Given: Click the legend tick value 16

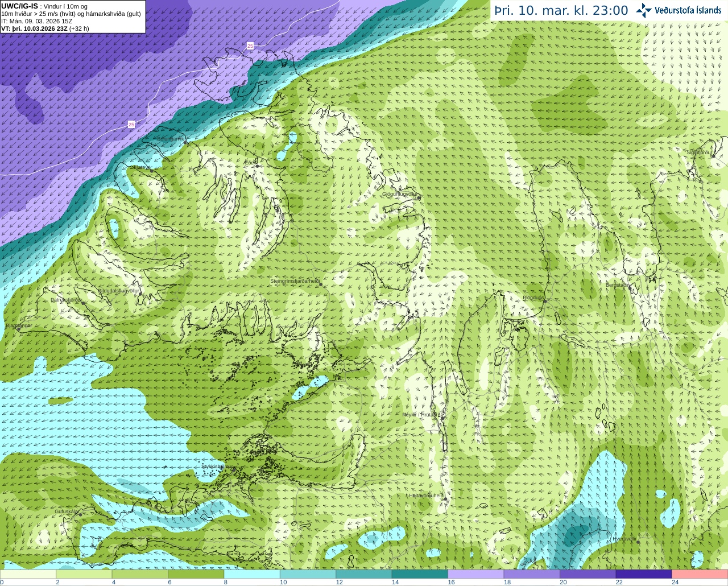Looking at the screenshot, I should click(x=451, y=582).
